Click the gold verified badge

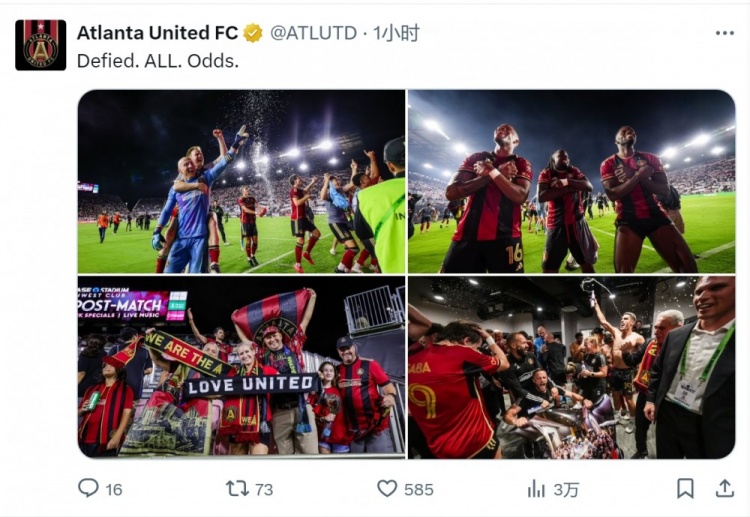point(253,33)
